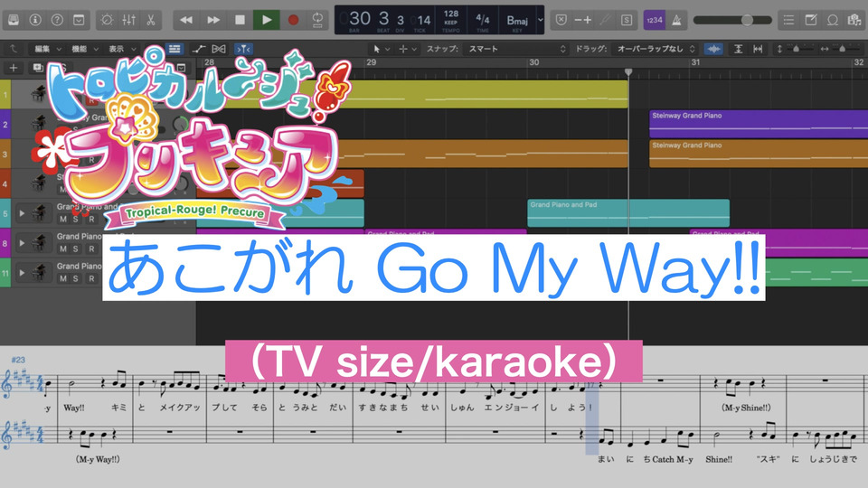Expand track 11 disclosure triangle
The height and width of the screenshot is (488, 868).
click(22, 272)
